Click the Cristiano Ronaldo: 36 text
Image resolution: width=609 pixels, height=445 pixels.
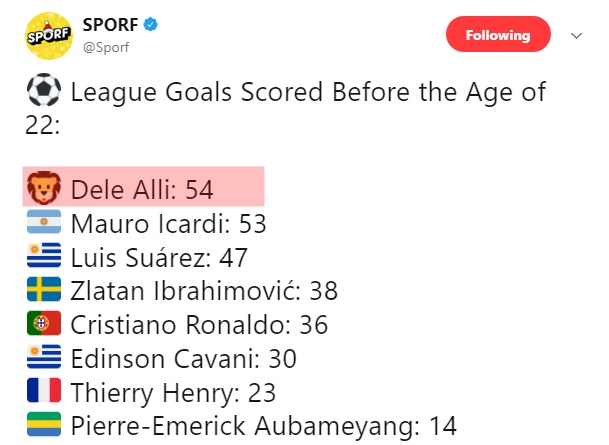199,325
